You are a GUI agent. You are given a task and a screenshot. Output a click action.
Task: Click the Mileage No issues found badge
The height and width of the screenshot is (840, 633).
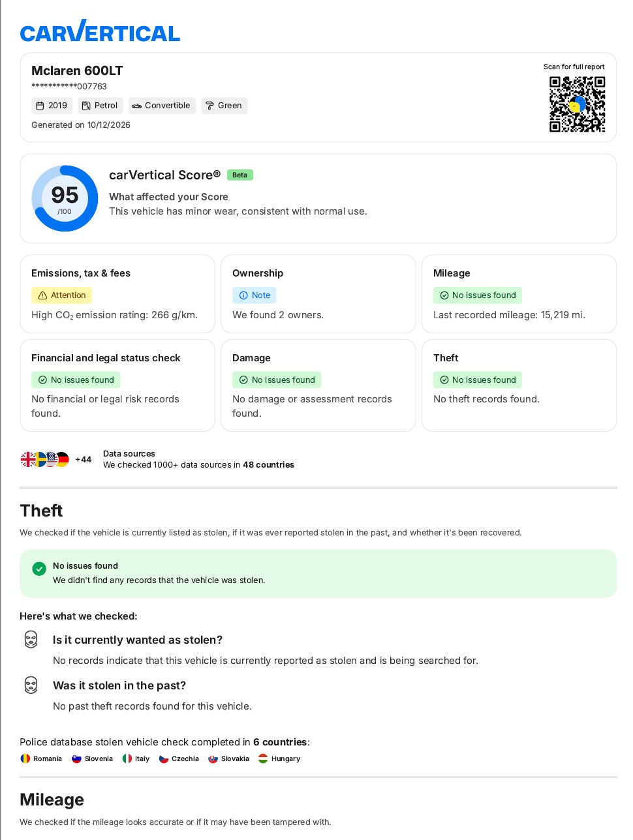click(x=478, y=295)
